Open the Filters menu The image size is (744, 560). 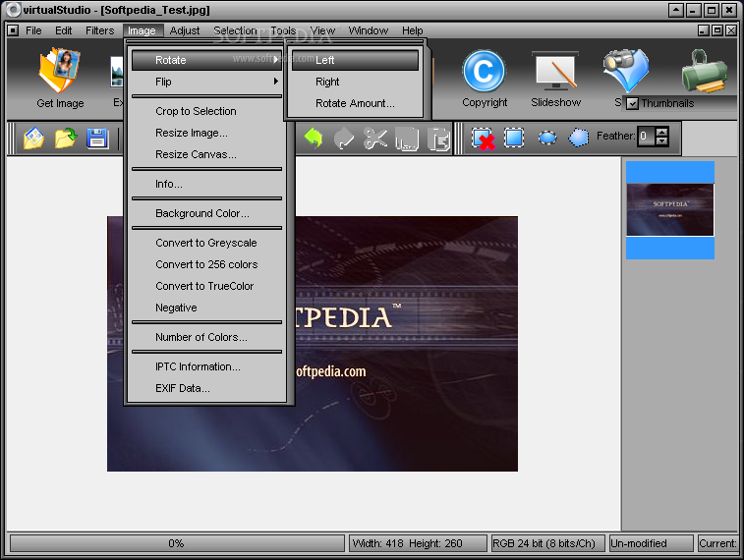click(x=99, y=30)
